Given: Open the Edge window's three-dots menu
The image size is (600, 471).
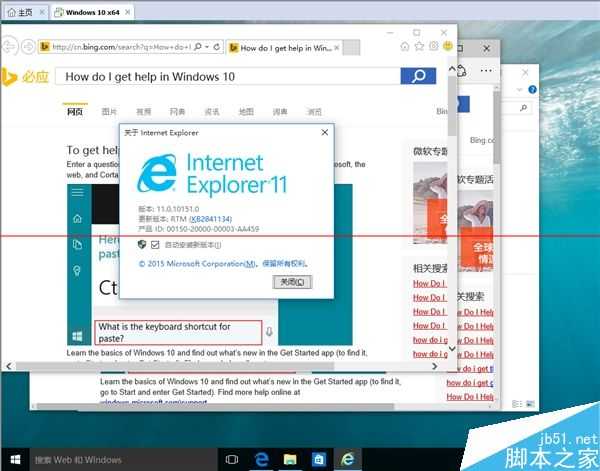Looking at the screenshot, I should coord(486,70).
